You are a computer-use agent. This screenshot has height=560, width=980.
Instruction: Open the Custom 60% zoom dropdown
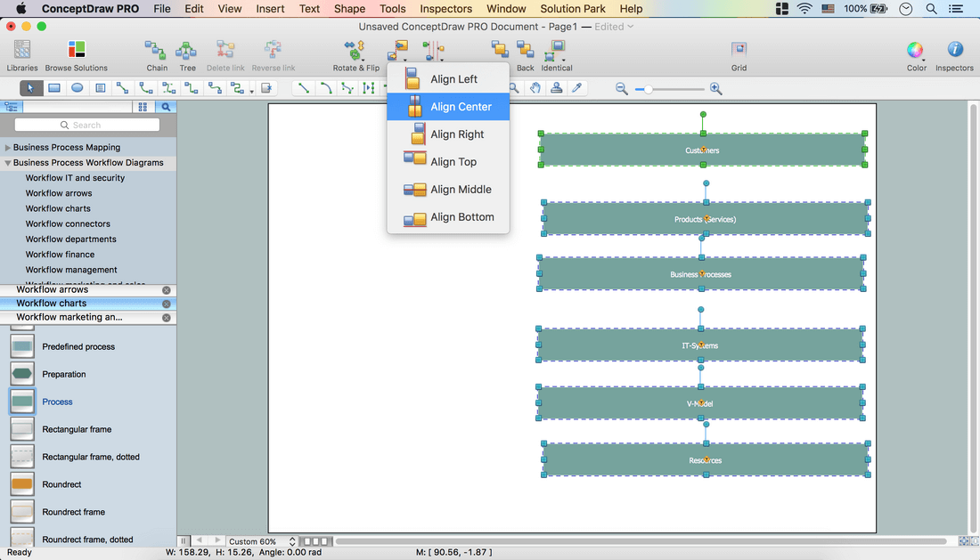pyautogui.click(x=262, y=541)
